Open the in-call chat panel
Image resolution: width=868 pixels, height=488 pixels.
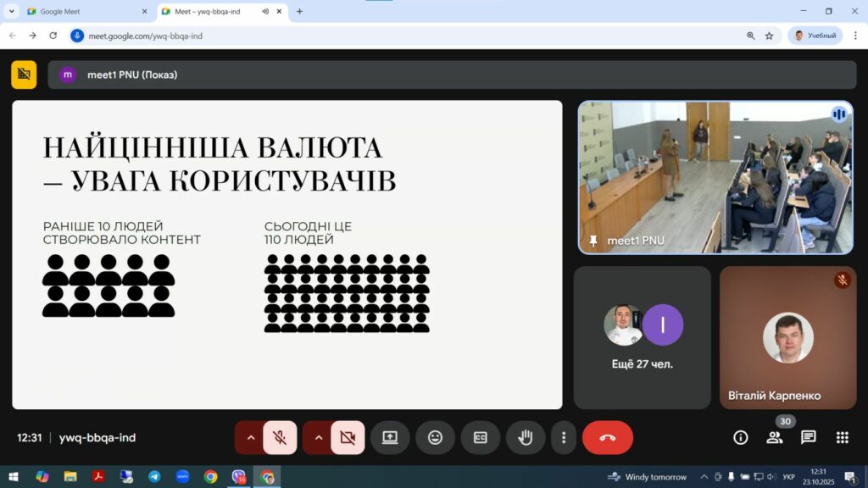point(809,437)
